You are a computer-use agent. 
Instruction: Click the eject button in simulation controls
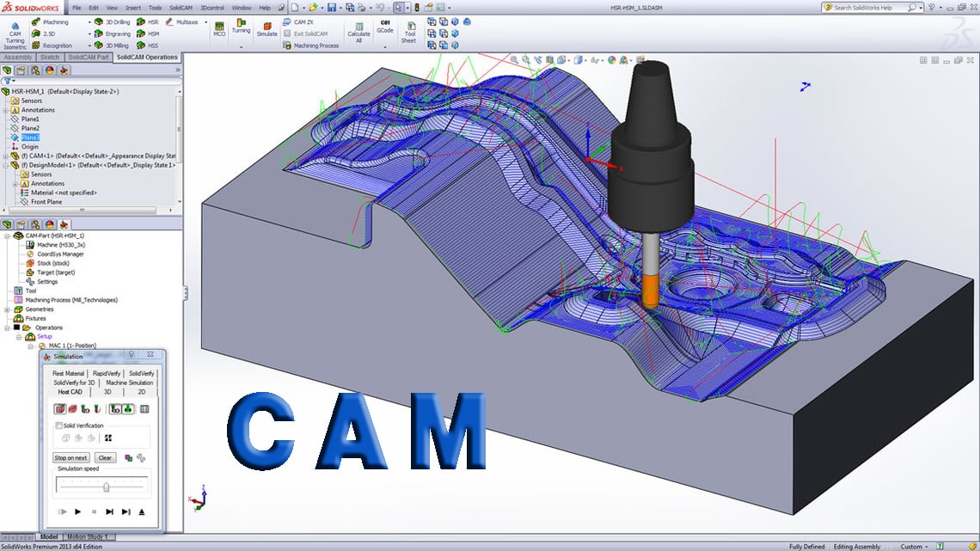(x=142, y=511)
